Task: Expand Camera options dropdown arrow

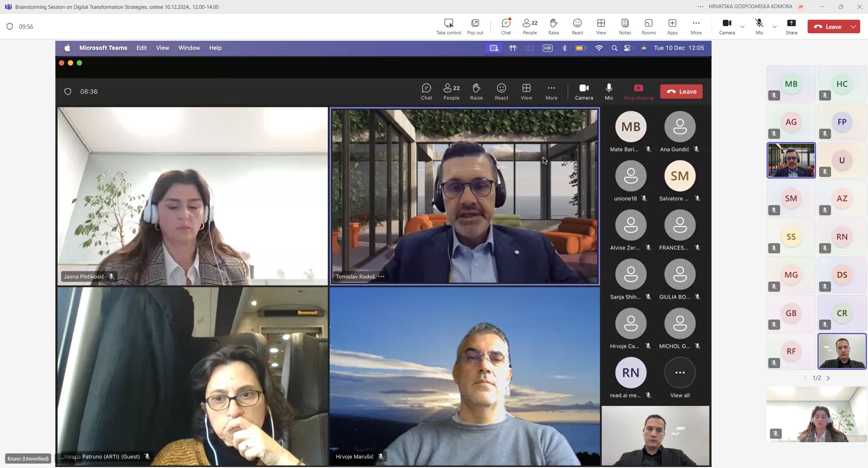Action: (x=742, y=26)
